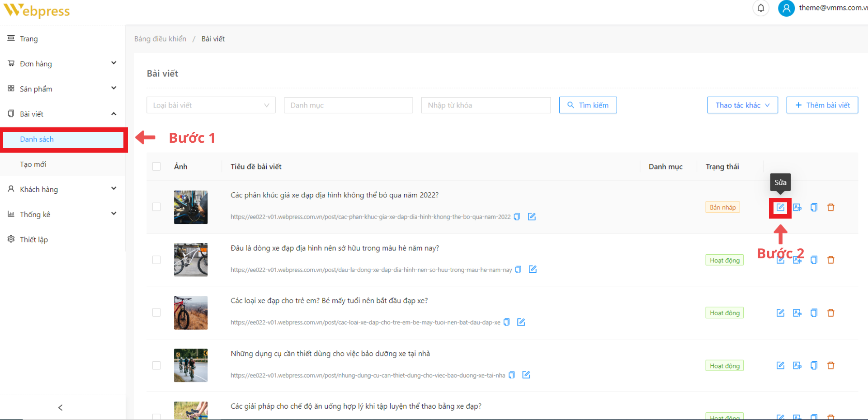
Task: Click the duplicate icon for the fourth post
Action: [x=814, y=365]
